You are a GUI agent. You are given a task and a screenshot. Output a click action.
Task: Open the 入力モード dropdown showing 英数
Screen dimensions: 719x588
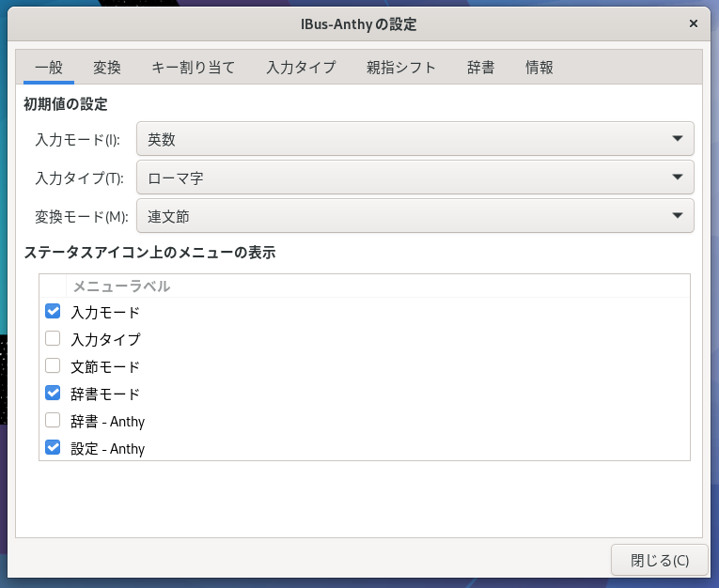415,139
